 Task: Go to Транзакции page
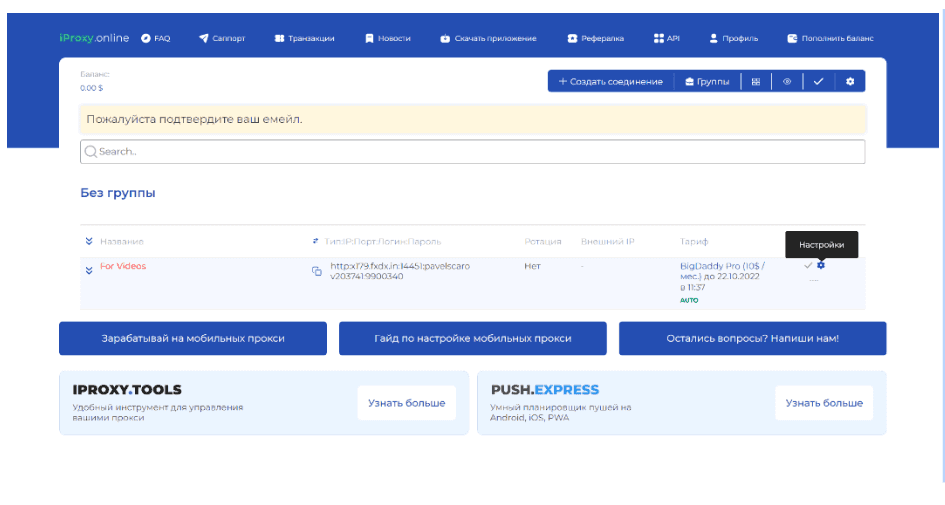[304, 38]
